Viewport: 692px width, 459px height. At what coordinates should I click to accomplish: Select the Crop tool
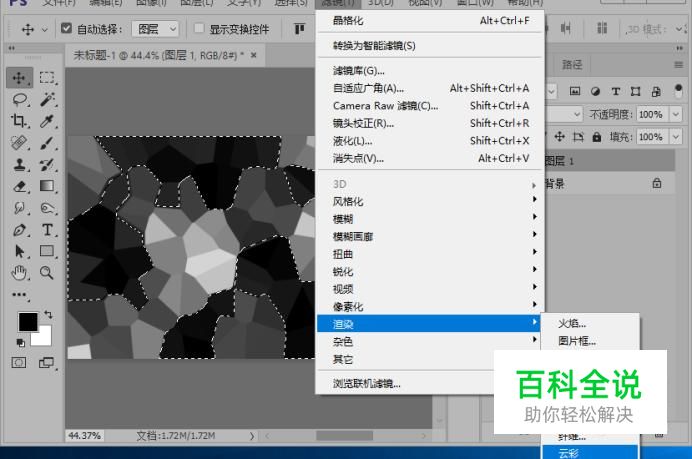[19, 121]
